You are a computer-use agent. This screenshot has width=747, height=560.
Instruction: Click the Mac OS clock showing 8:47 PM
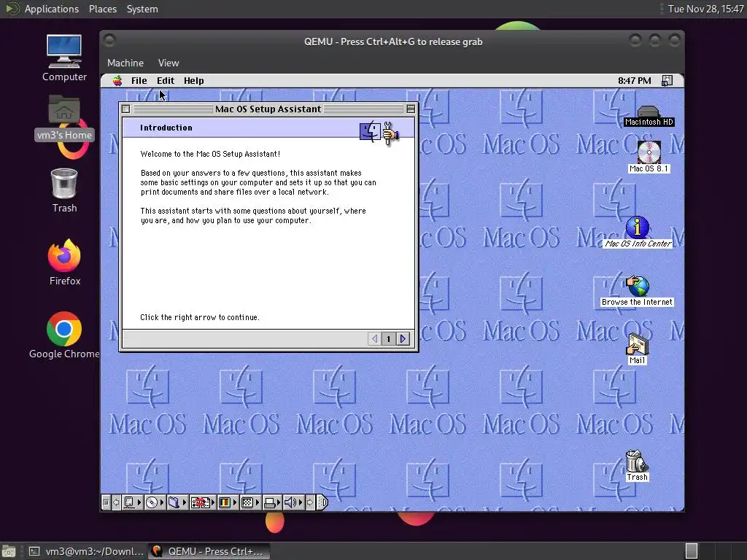click(x=635, y=81)
